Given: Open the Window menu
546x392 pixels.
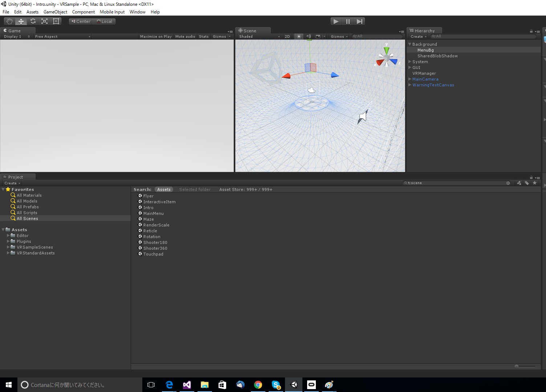Looking at the screenshot, I should pos(138,12).
